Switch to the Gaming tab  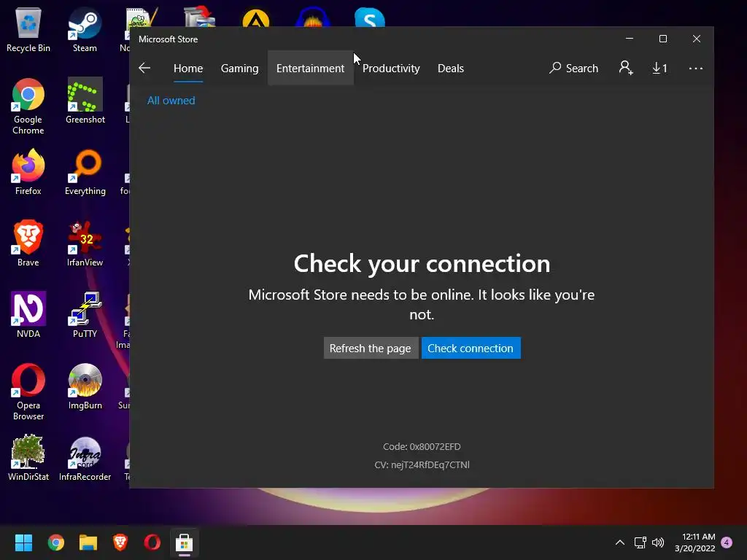[x=239, y=68]
